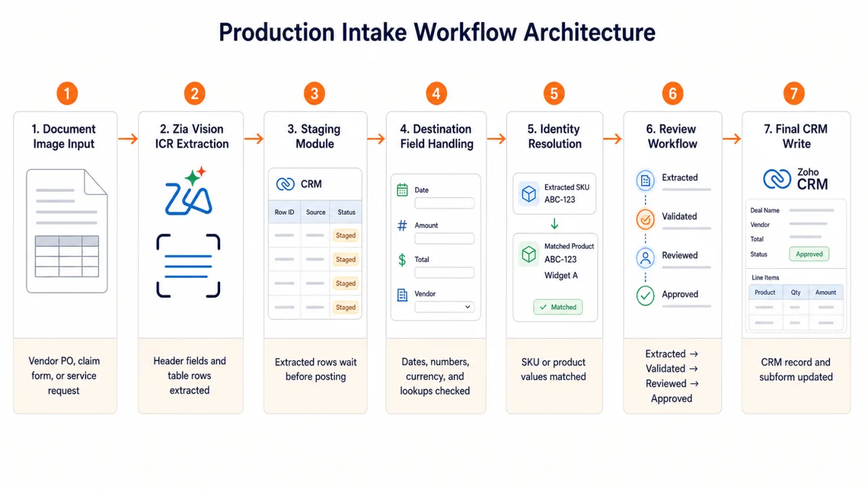Click the table graphic inside the document icon
The image size is (868, 489).
pos(67,256)
